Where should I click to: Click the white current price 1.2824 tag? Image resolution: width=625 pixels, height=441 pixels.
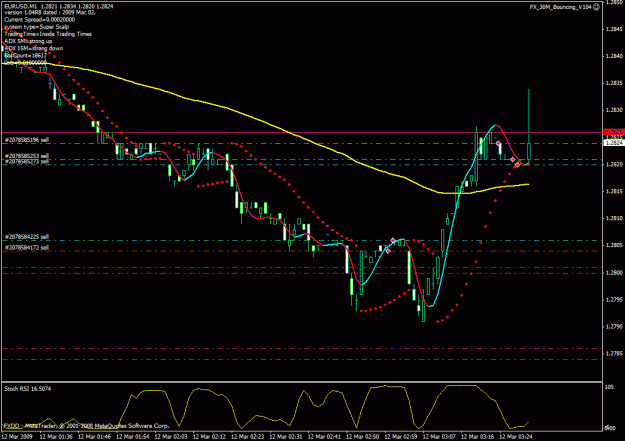click(614, 142)
